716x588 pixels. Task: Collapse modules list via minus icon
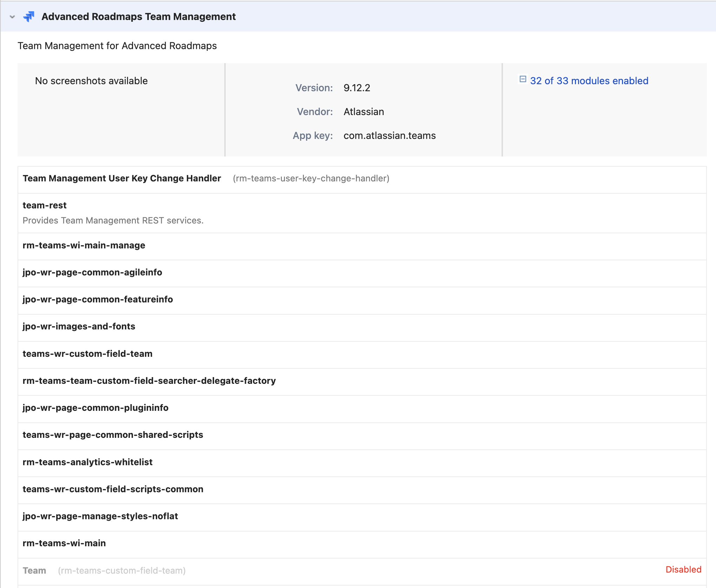tap(523, 79)
